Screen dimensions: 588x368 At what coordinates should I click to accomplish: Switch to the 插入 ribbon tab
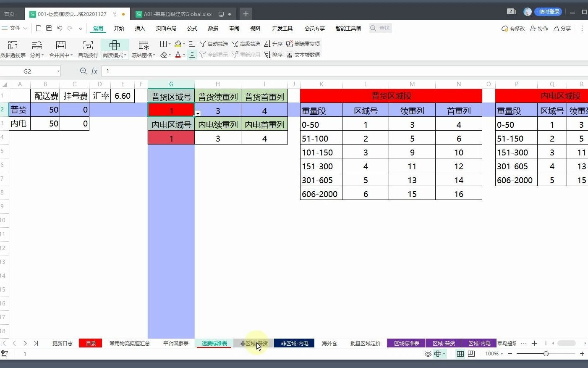coord(140,28)
